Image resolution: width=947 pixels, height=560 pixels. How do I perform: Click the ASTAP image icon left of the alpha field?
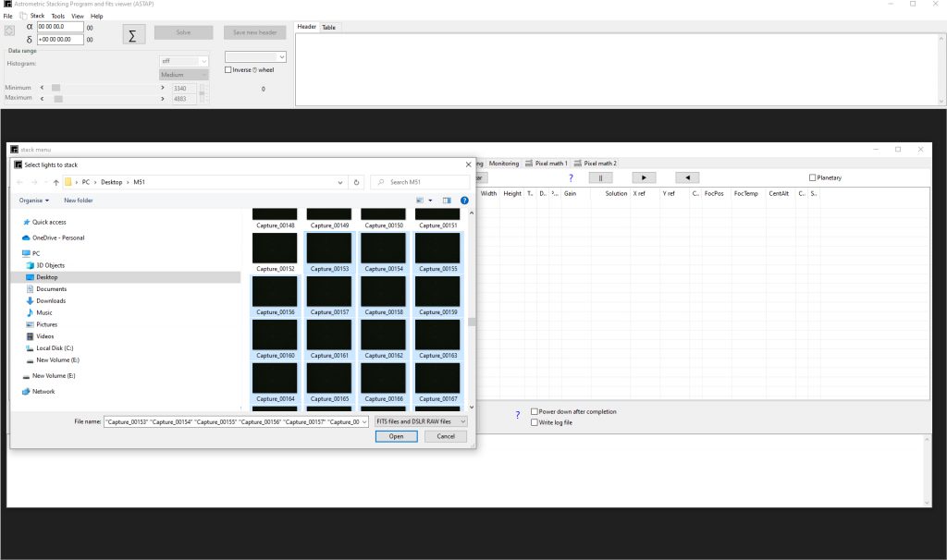coord(9,30)
